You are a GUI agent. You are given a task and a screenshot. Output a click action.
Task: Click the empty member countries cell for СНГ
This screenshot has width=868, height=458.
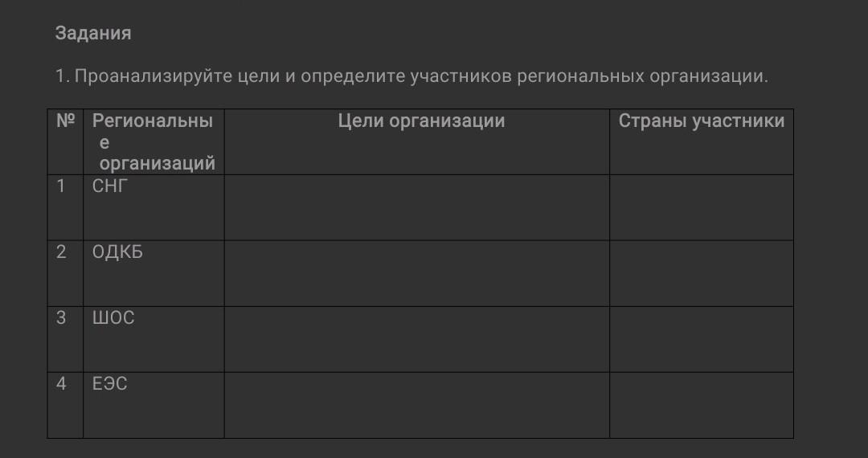point(701,207)
